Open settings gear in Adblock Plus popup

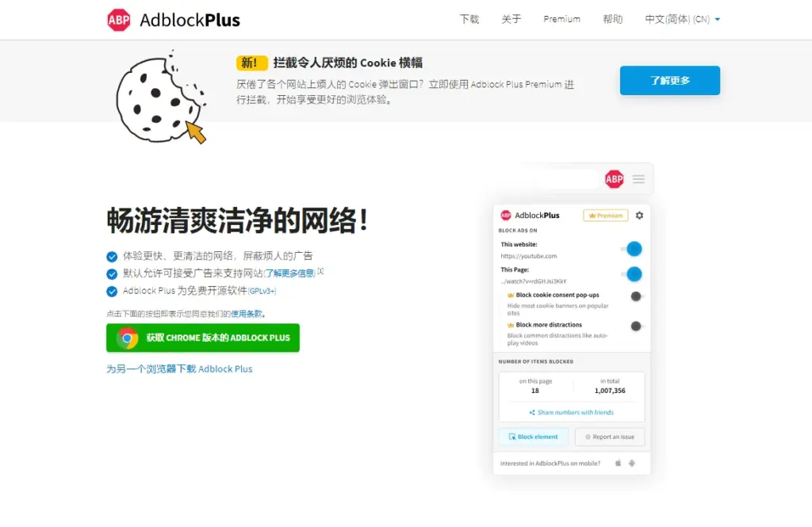640,216
